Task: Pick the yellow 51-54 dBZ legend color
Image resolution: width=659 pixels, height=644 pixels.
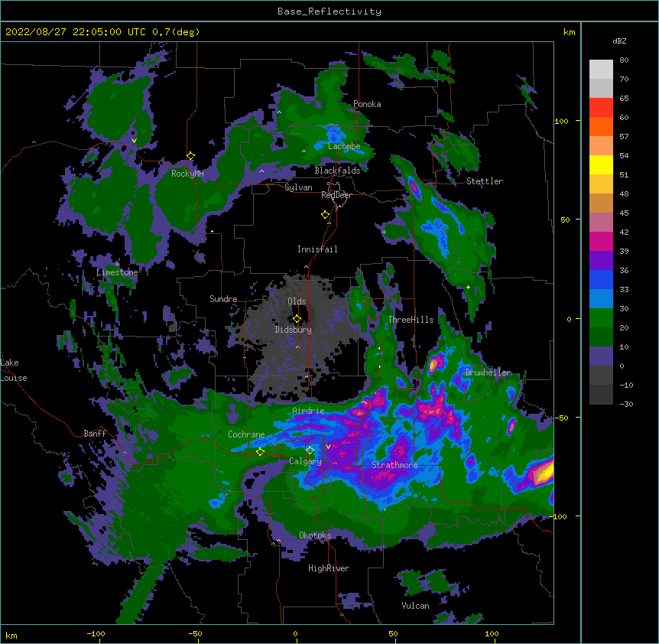Action: pos(601,164)
